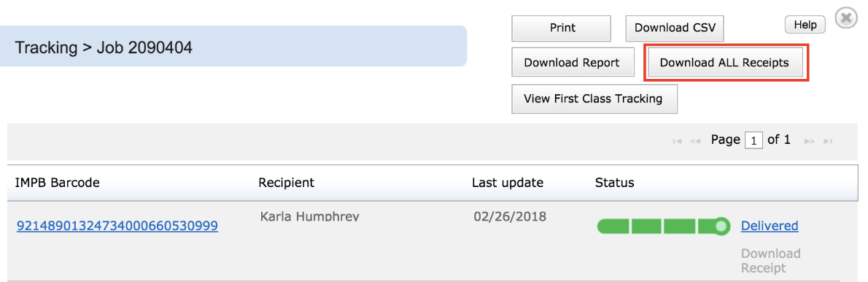Click the Print button
The image size is (868, 282).
tap(562, 28)
